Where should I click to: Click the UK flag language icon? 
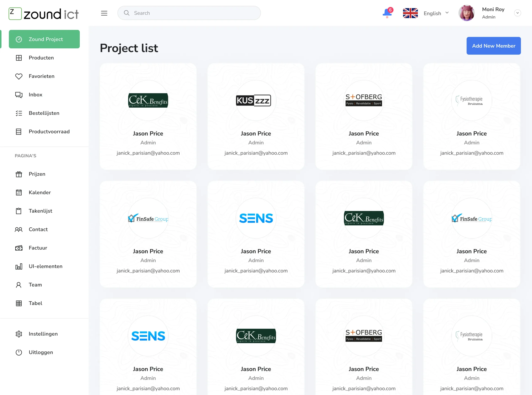click(410, 13)
